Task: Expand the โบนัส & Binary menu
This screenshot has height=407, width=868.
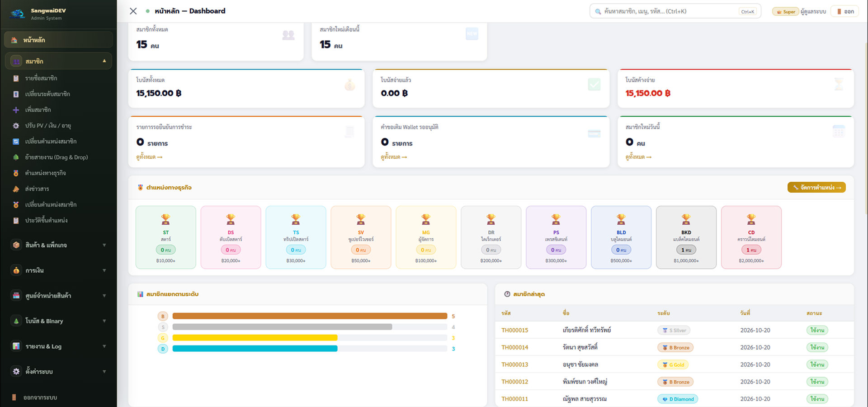Action: coord(58,321)
